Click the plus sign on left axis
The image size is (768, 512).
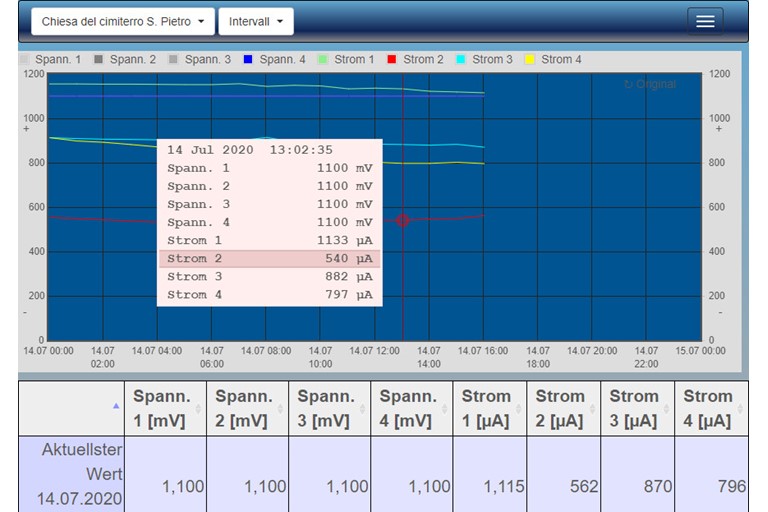(26, 129)
